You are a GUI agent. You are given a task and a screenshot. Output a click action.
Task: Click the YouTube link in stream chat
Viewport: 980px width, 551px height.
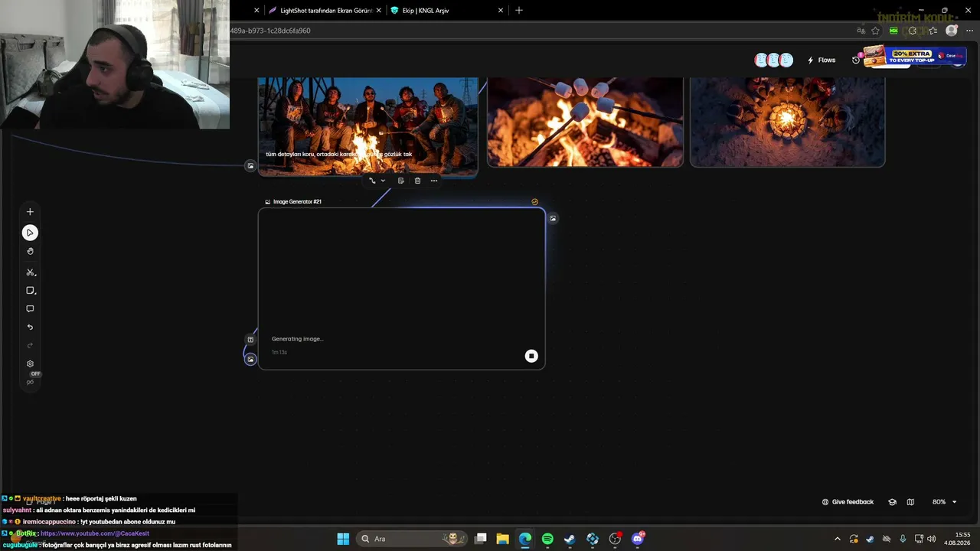coord(95,533)
